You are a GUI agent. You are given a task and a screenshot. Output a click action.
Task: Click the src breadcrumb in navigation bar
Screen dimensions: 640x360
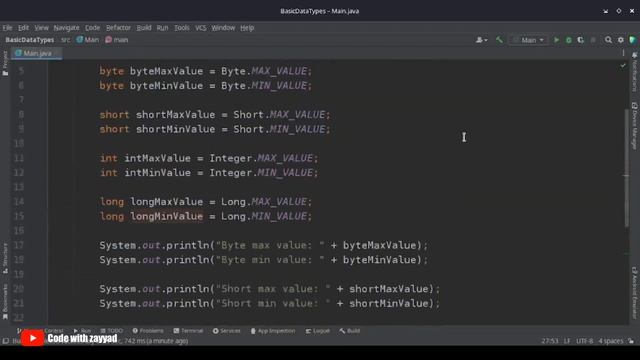click(x=65, y=40)
